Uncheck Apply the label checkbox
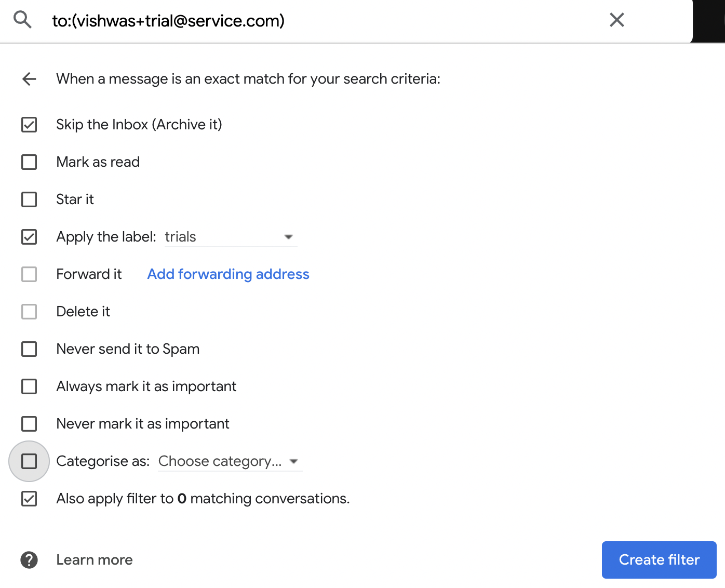The width and height of the screenshot is (725, 588). coord(29,237)
